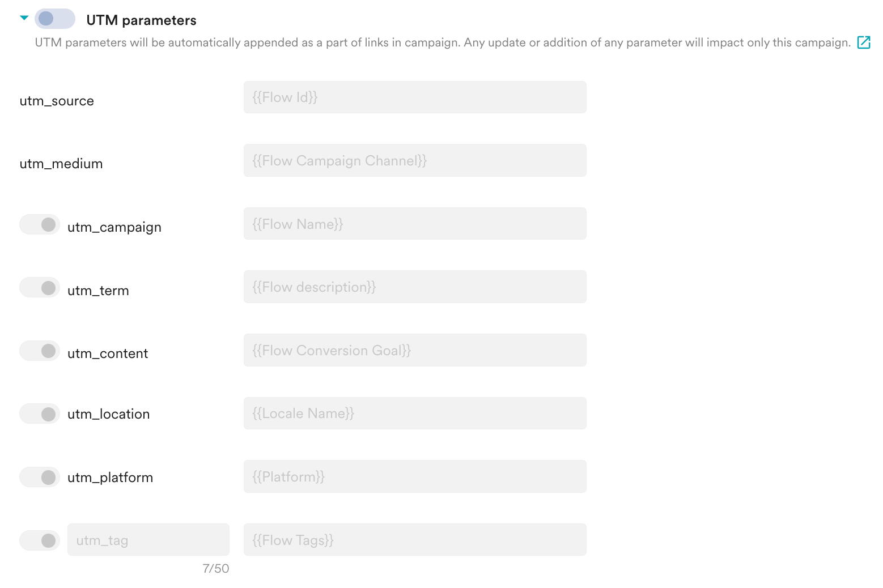Select the Flow Campaign Channel field
This screenshot has width=883, height=588.
(415, 160)
